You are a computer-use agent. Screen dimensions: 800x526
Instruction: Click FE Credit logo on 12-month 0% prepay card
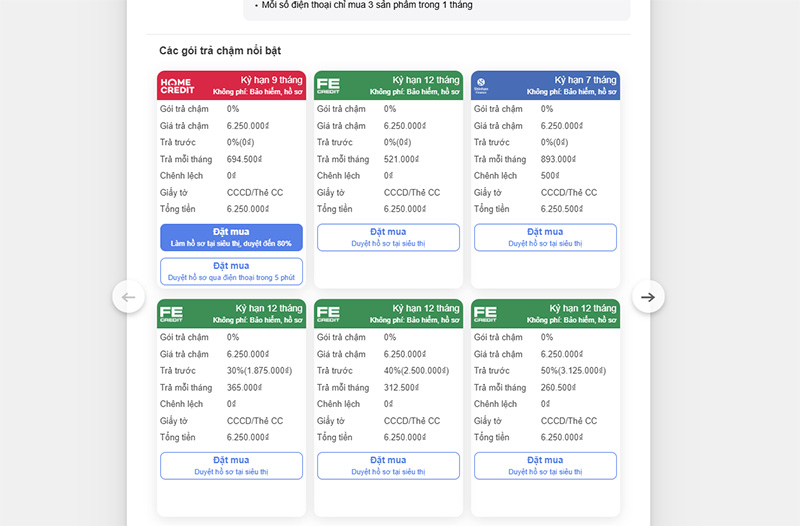[x=328, y=86]
